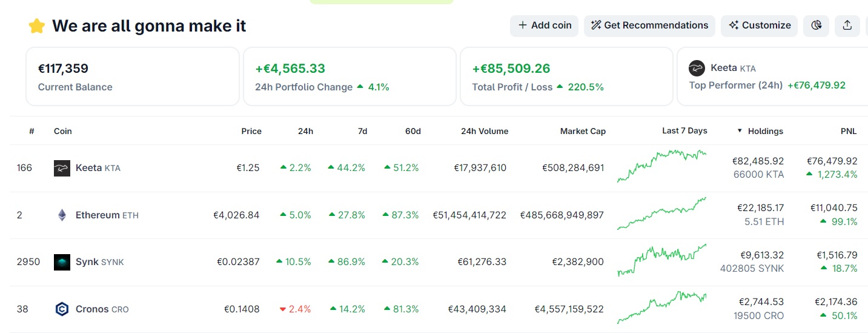Viewport: 868px width, 333px height.
Task: Click the yellow star beside the portfolio title
Action: (x=37, y=26)
